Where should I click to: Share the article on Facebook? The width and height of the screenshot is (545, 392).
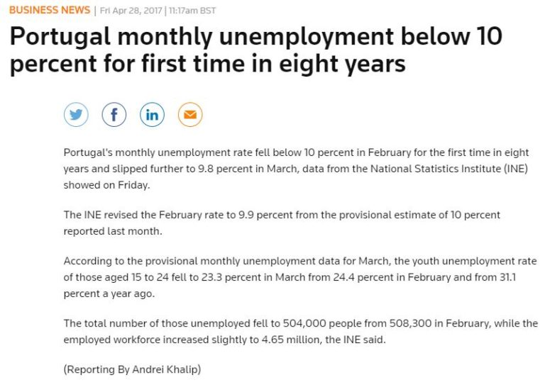click(x=114, y=114)
